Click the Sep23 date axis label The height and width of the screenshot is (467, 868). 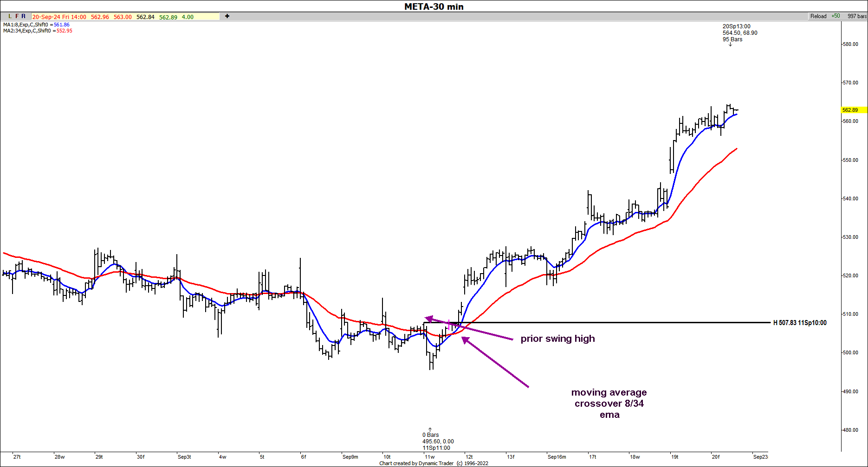click(760, 457)
